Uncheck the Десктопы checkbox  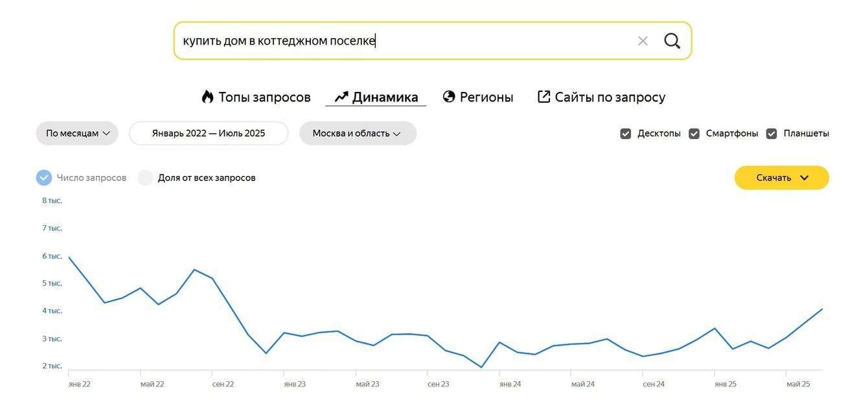(626, 134)
